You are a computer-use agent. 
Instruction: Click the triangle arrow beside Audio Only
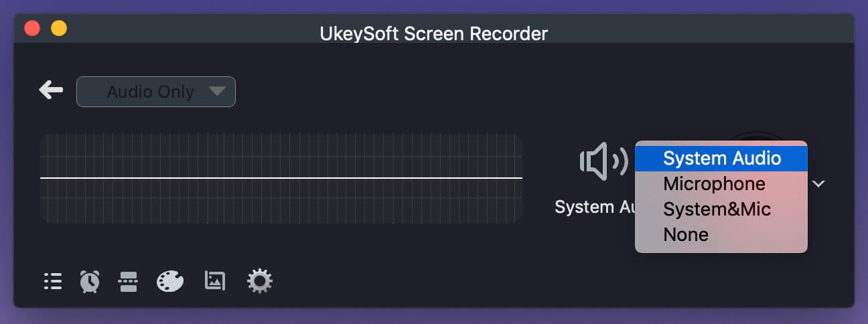(216, 91)
